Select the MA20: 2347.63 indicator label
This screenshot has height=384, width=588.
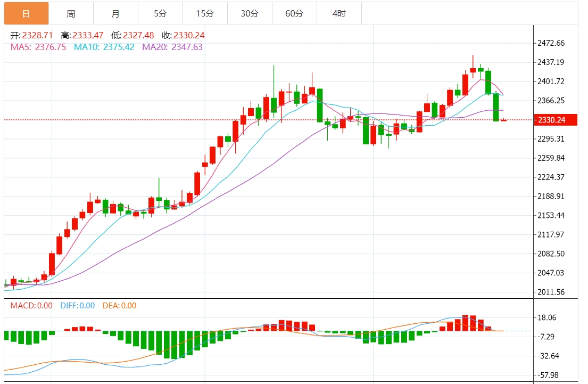point(172,47)
